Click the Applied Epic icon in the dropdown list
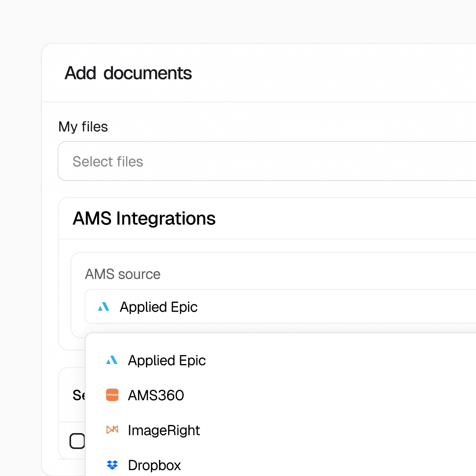 (112, 360)
